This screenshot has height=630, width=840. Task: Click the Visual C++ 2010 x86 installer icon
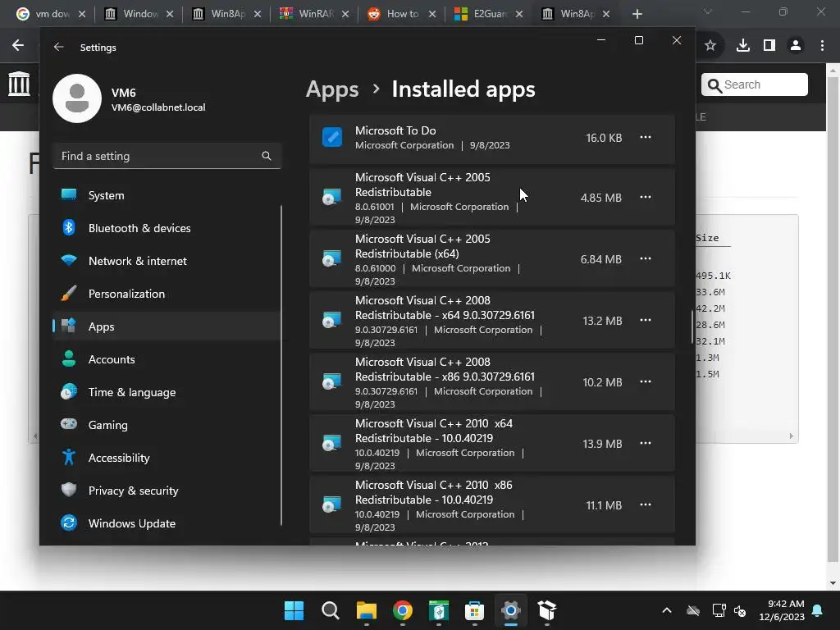click(x=332, y=505)
